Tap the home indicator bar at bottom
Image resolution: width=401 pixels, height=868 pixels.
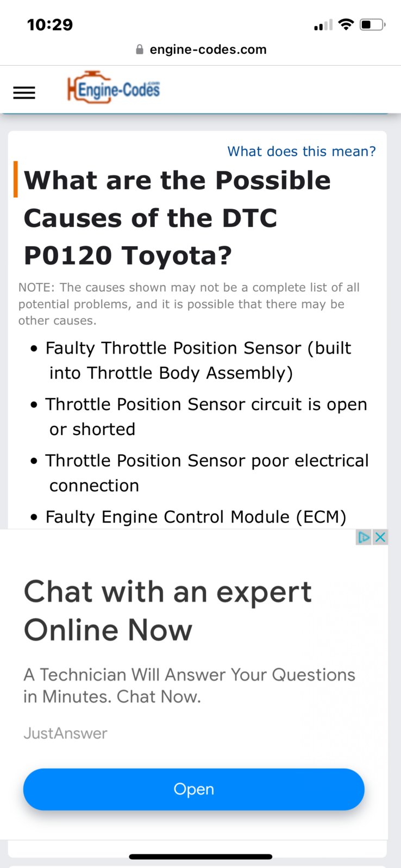click(200, 857)
